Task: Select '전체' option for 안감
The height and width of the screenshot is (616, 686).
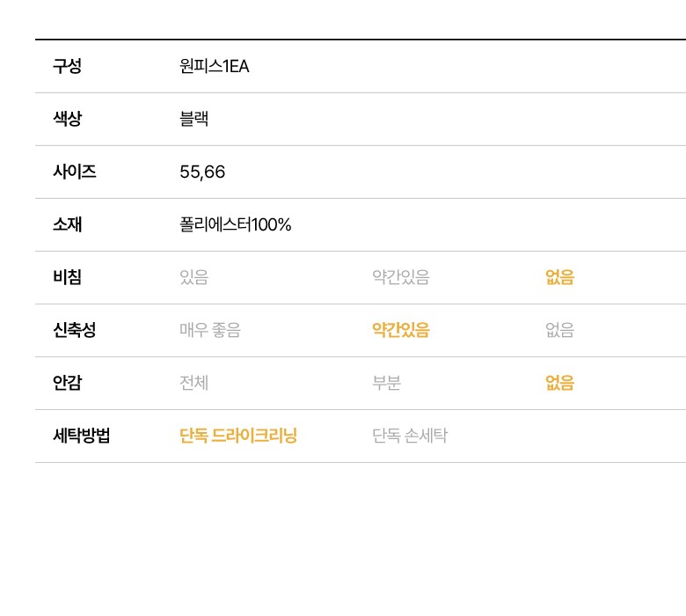Action: pos(193,383)
